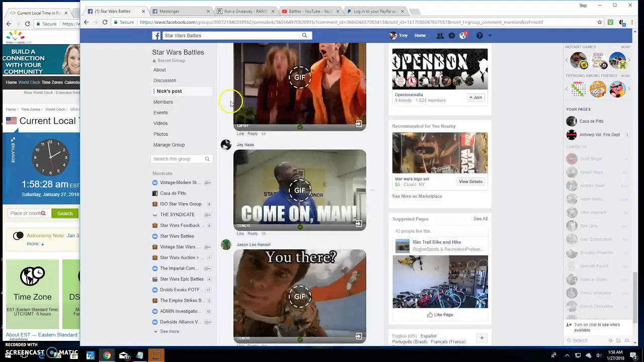
Task: Click the plus button to add a language
Action: coord(481,338)
